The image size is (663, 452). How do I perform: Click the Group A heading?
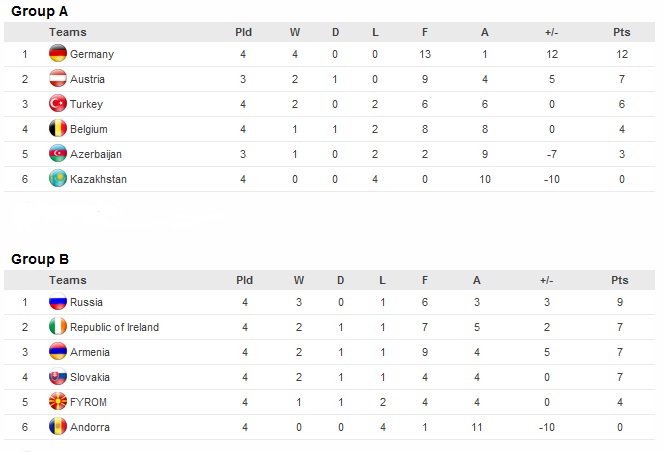[x=39, y=11]
